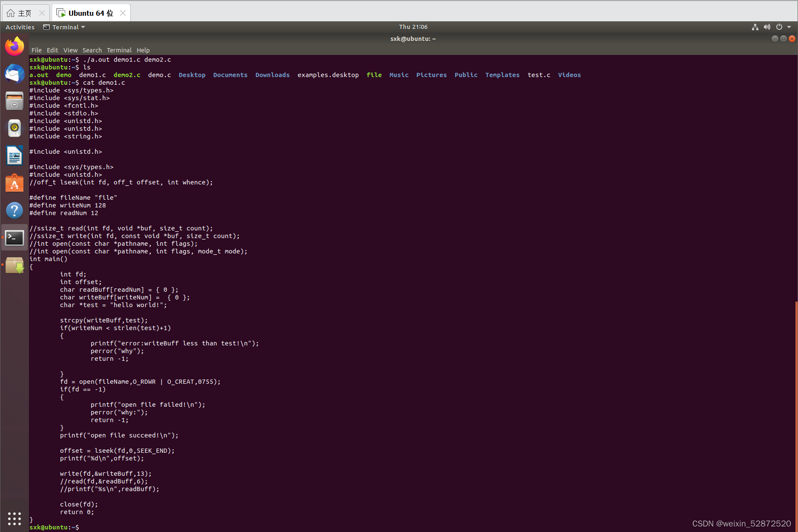This screenshot has width=798, height=532.
Task: Click the 'cat demo1.c' command line
Action: tap(77, 83)
